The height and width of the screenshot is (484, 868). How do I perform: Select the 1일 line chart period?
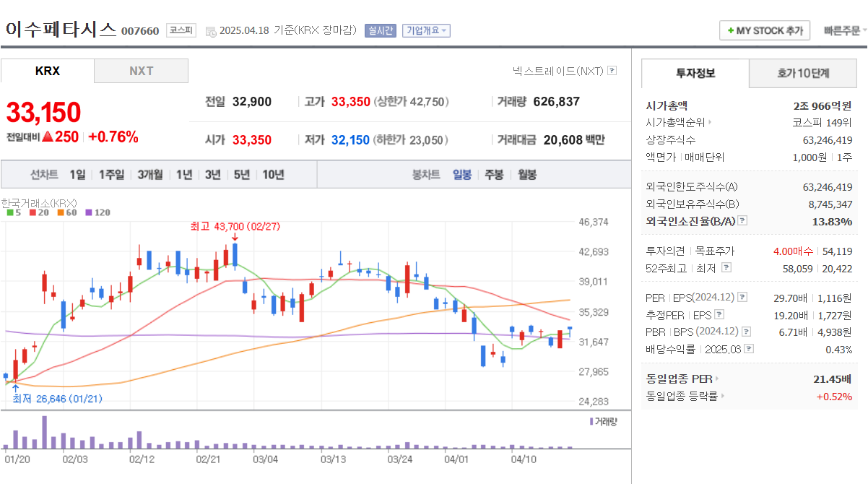(x=77, y=175)
